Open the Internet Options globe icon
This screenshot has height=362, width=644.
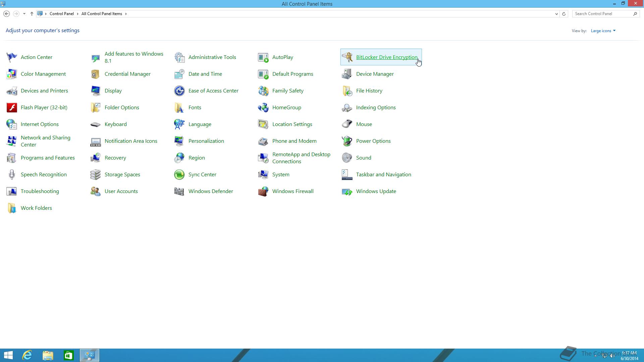[12, 124]
